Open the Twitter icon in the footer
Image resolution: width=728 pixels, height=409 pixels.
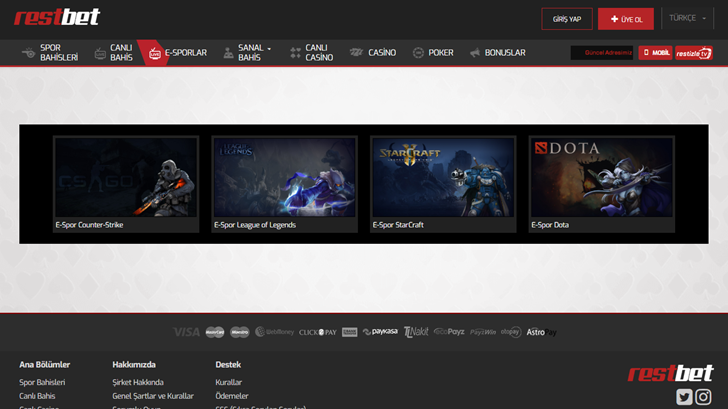tap(684, 397)
